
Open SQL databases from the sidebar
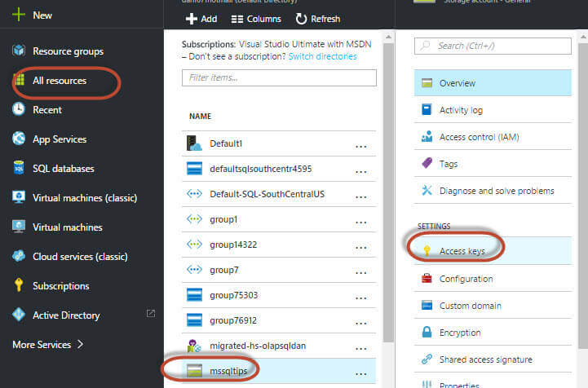click(x=64, y=169)
